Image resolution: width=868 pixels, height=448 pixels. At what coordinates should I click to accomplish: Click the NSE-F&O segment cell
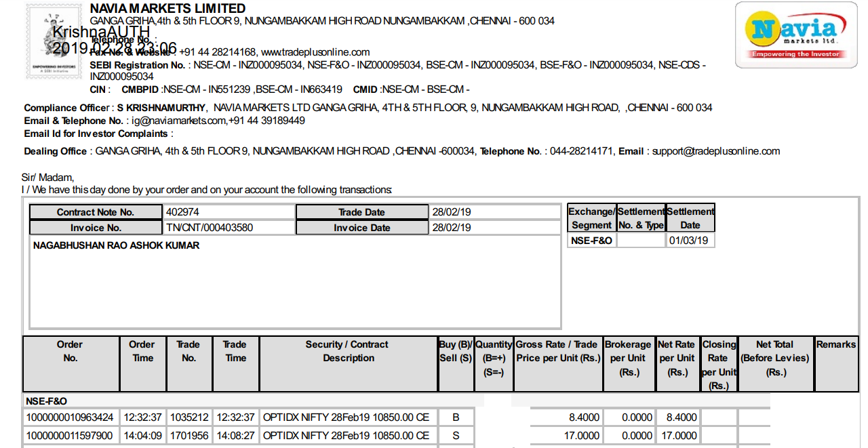[x=591, y=240]
